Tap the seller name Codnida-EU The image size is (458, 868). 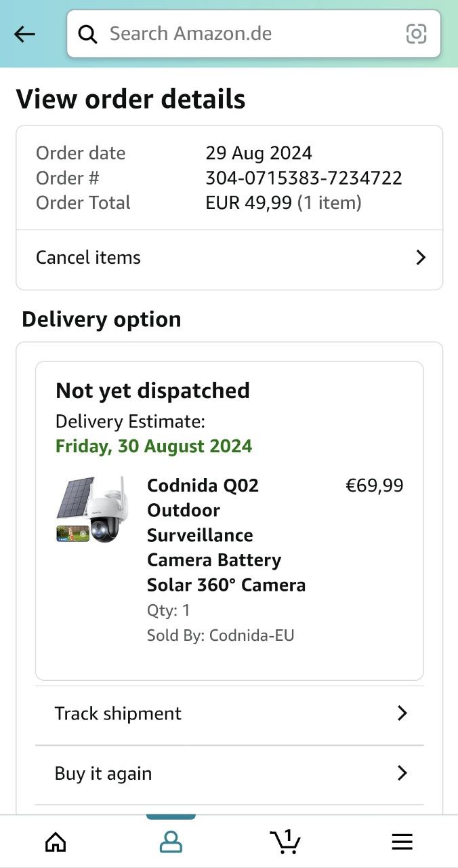(251, 635)
